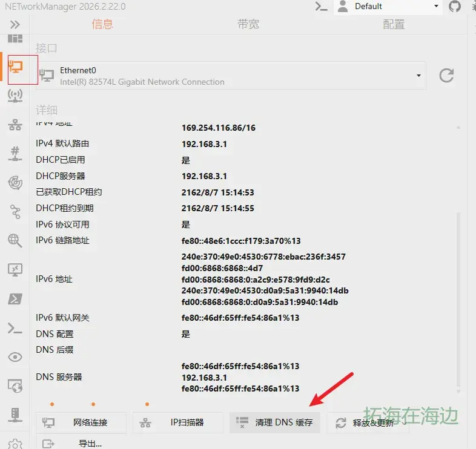Open the GitHub icon in title bar
476x449 pixels.
coord(454,7)
